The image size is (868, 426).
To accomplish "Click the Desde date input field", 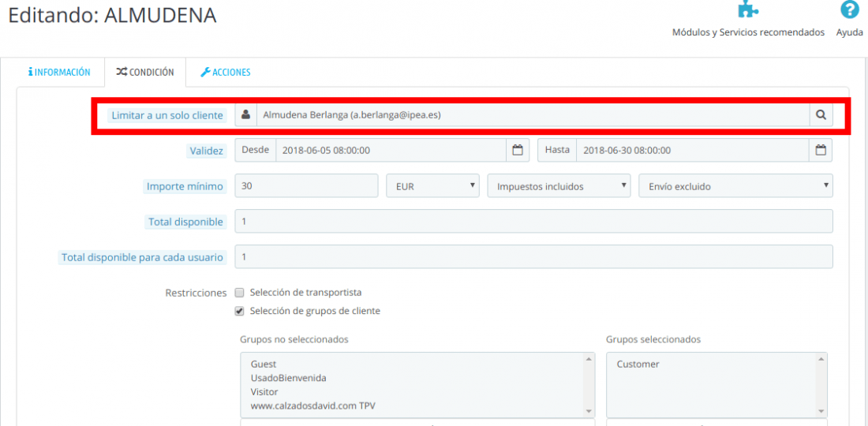I will [391, 150].
